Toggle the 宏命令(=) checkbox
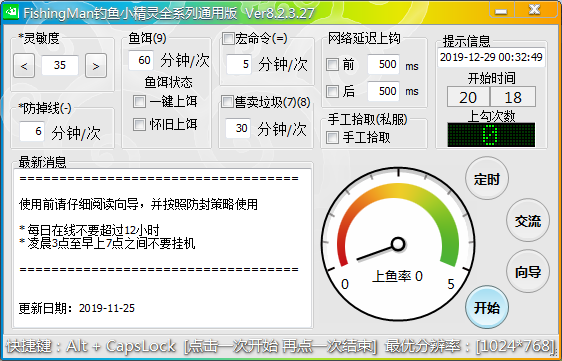 pyautogui.click(x=228, y=38)
